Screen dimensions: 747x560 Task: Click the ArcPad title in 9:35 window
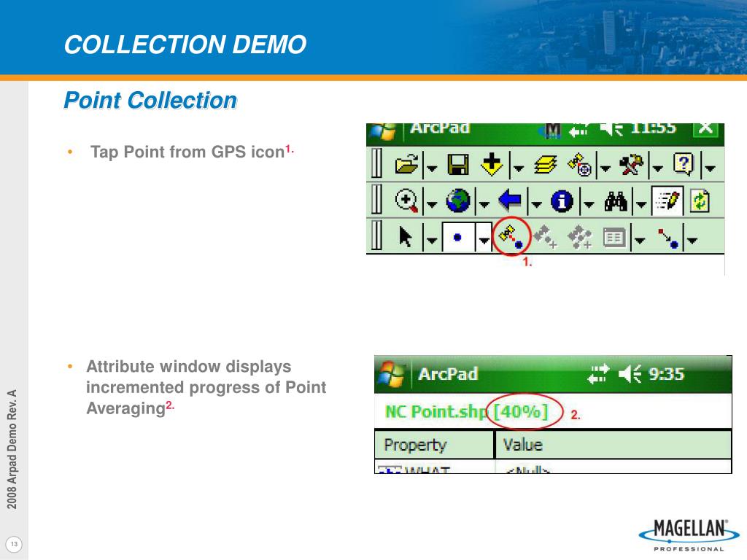click(448, 374)
